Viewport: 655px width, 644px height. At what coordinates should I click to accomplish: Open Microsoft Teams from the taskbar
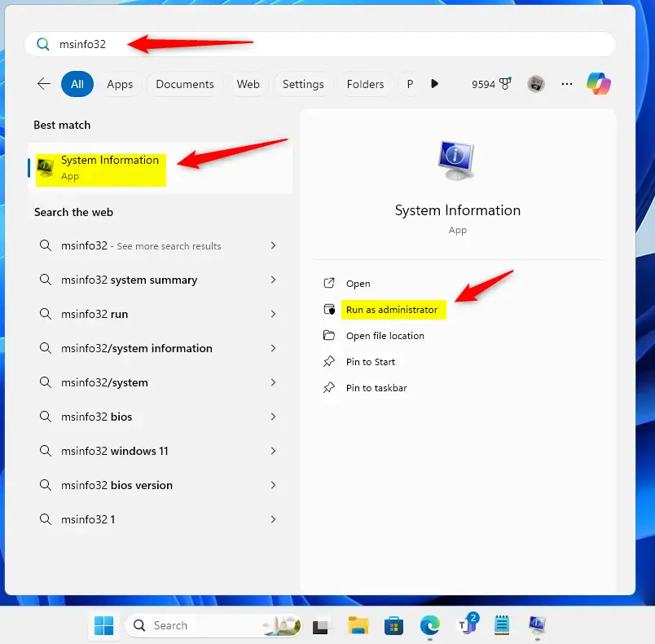[467, 624]
